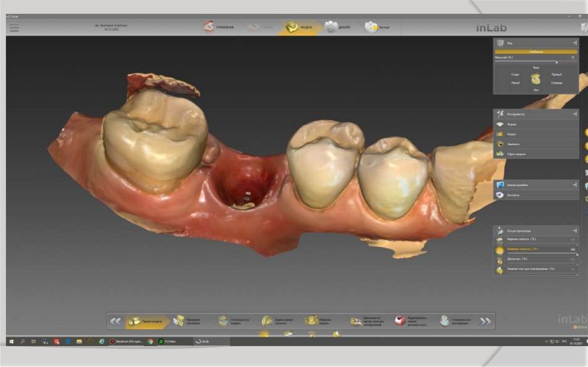Set the view to Сзади (Back)
This screenshot has width=588, height=367.
click(515, 75)
